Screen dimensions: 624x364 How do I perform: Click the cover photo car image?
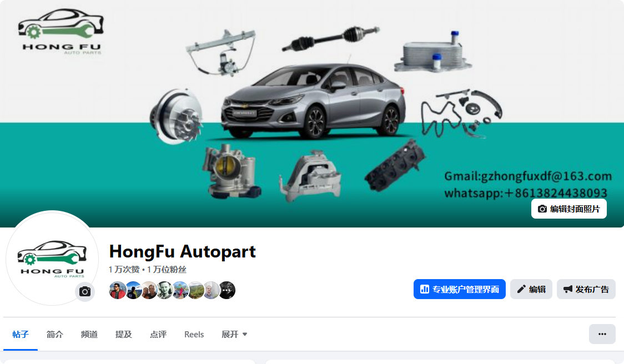(x=314, y=100)
